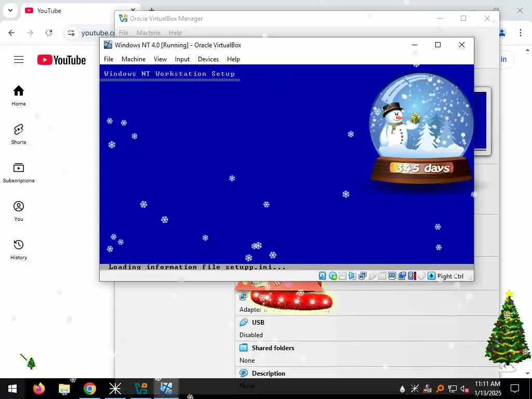Image resolution: width=532 pixels, height=399 pixels.
Task: Go to YouTube Home in sidebar
Action: pos(19,96)
